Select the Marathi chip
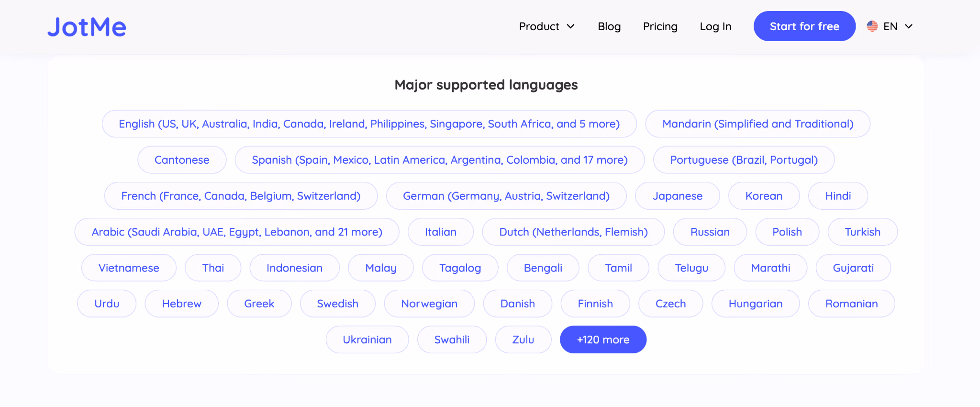 point(770,268)
